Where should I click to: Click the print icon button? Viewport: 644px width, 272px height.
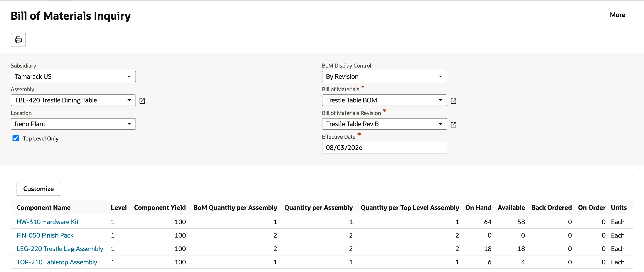coord(18,40)
